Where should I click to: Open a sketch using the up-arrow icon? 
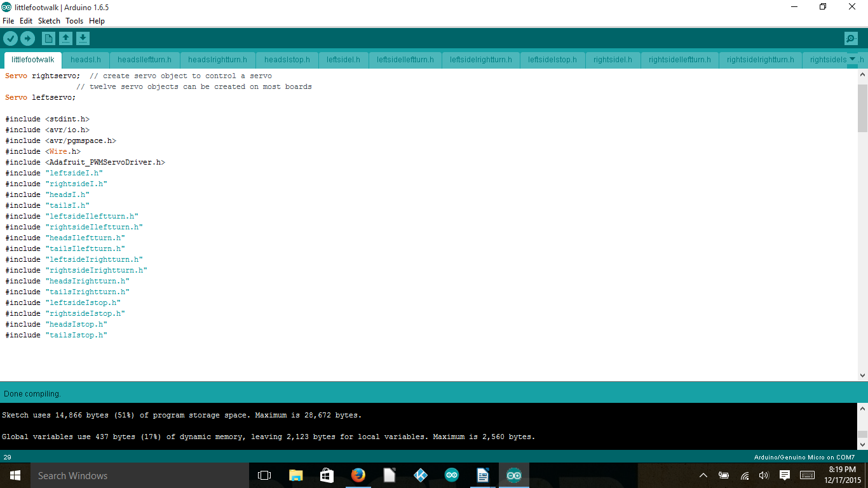[x=65, y=39]
